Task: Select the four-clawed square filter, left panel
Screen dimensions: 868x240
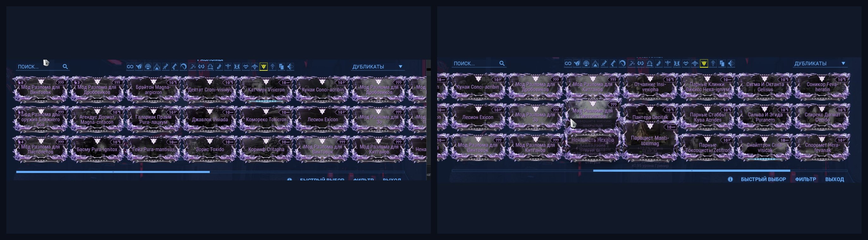Action: [x=237, y=67]
